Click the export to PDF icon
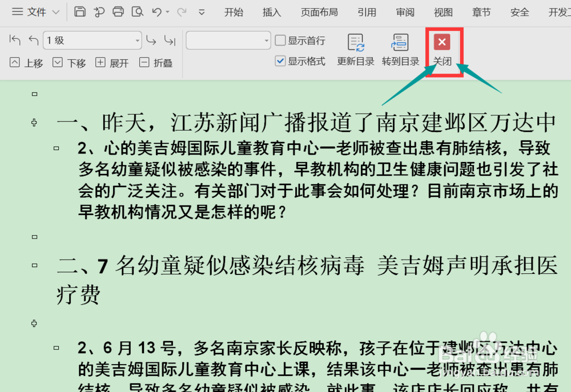The width and height of the screenshot is (571, 392). tap(99, 12)
